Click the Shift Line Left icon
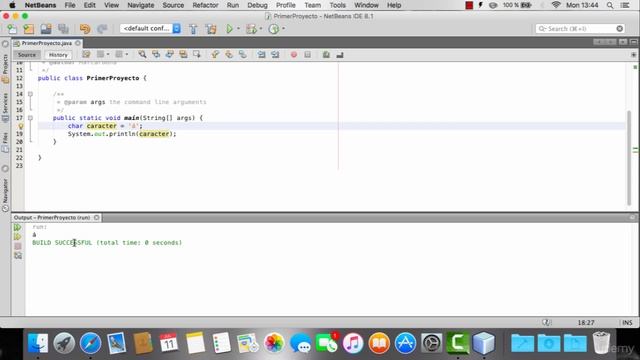The width and height of the screenshot is (640, 360). point(261,54)
